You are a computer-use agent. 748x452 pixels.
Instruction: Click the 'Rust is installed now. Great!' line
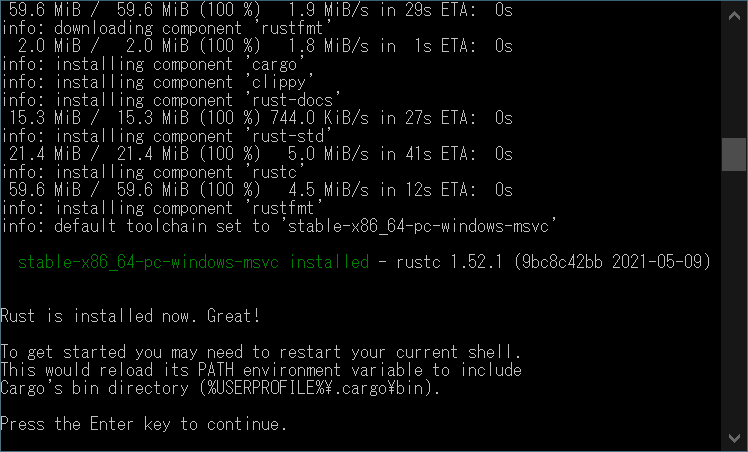click(130, 316)
